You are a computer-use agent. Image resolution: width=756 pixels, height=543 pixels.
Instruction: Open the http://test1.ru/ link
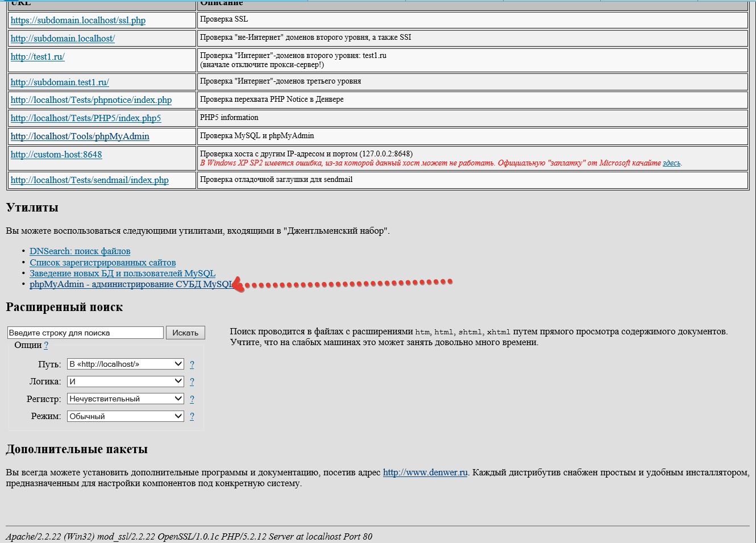tap(38, 57)
